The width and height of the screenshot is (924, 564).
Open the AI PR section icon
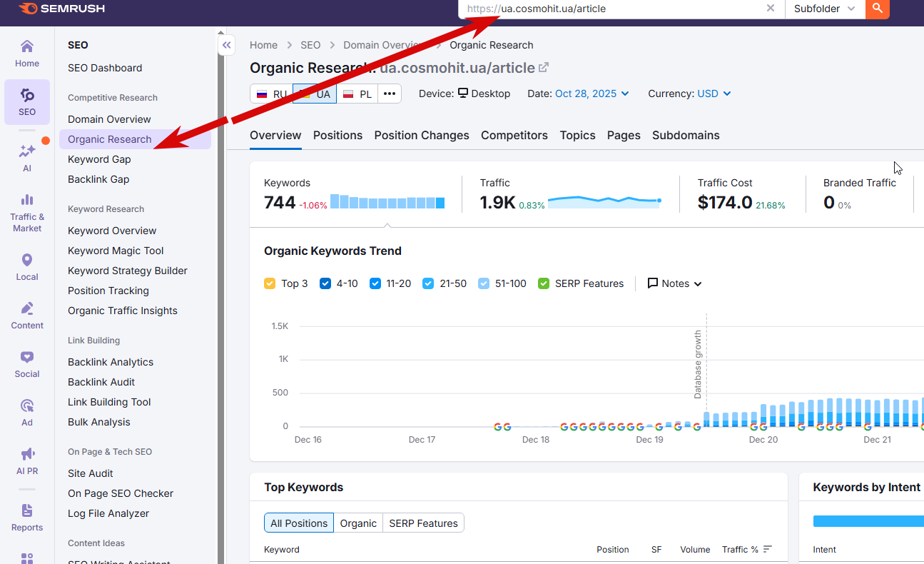27,460
